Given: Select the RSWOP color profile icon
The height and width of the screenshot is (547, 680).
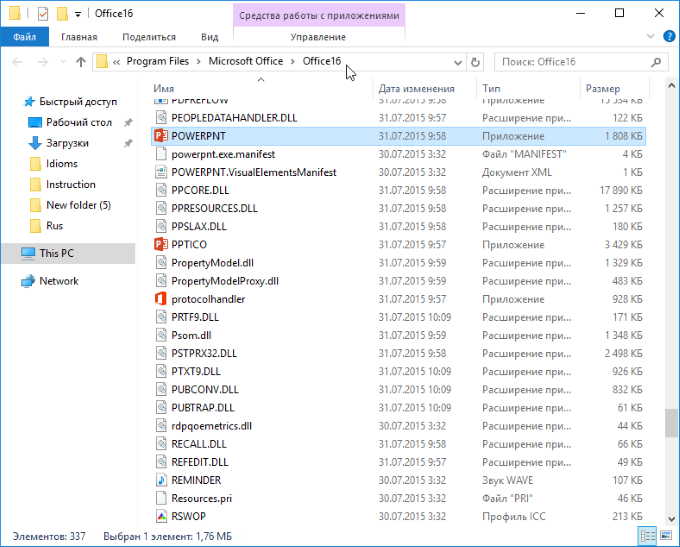Looking at the screenshot, I should [161, 516].
